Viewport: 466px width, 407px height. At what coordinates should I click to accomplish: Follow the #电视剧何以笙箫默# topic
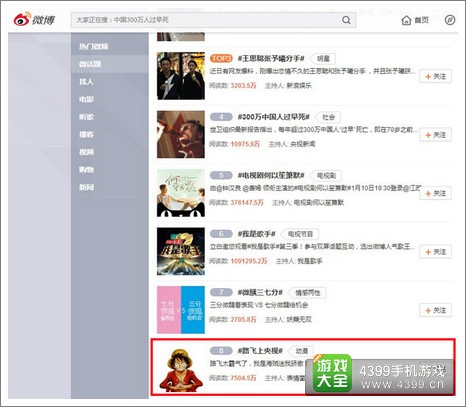435,193
